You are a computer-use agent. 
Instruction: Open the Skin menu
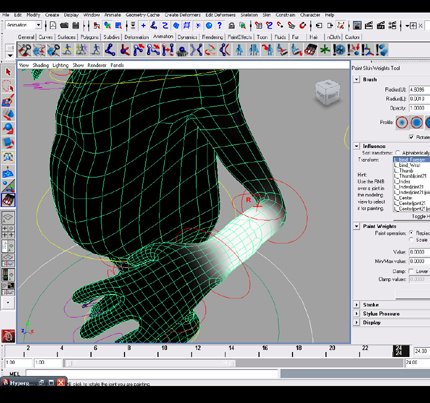[x=267, y=15]
